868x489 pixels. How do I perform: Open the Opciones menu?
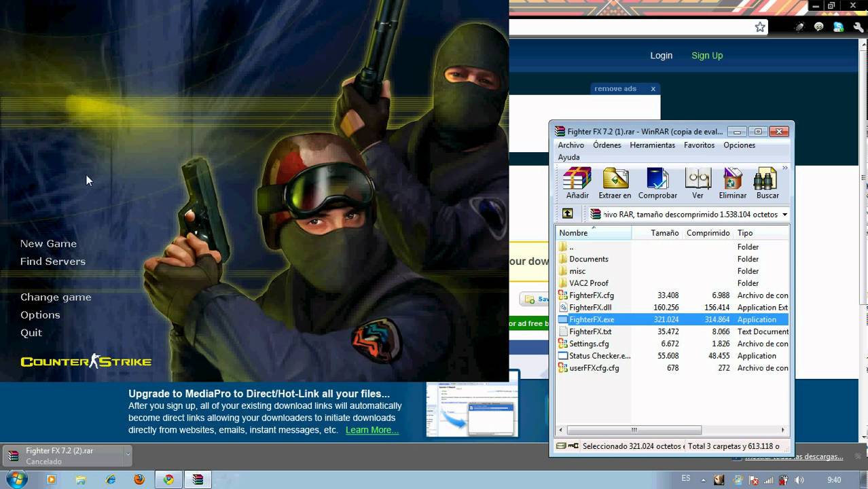[739, 145]
